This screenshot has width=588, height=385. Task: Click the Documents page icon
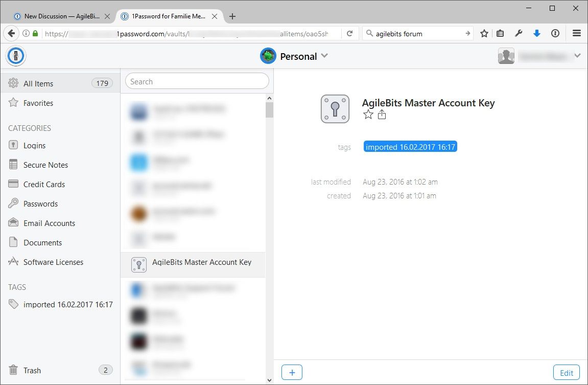13,242
